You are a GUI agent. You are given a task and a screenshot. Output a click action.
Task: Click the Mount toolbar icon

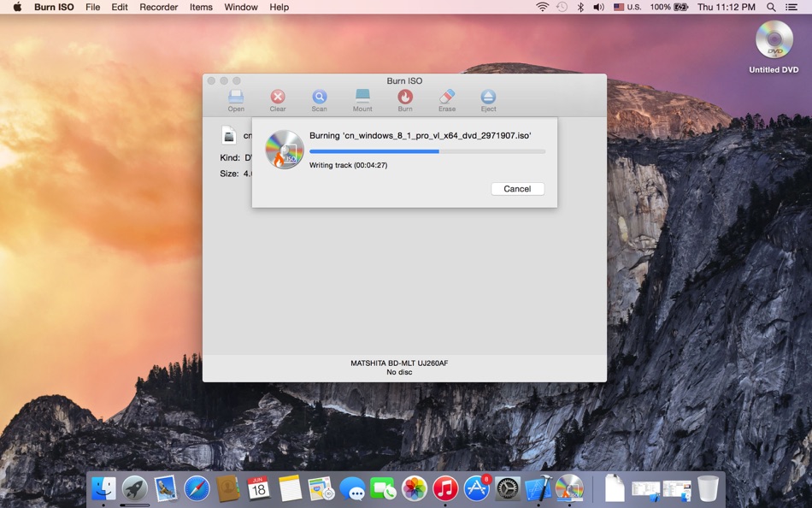click(362, 97)
